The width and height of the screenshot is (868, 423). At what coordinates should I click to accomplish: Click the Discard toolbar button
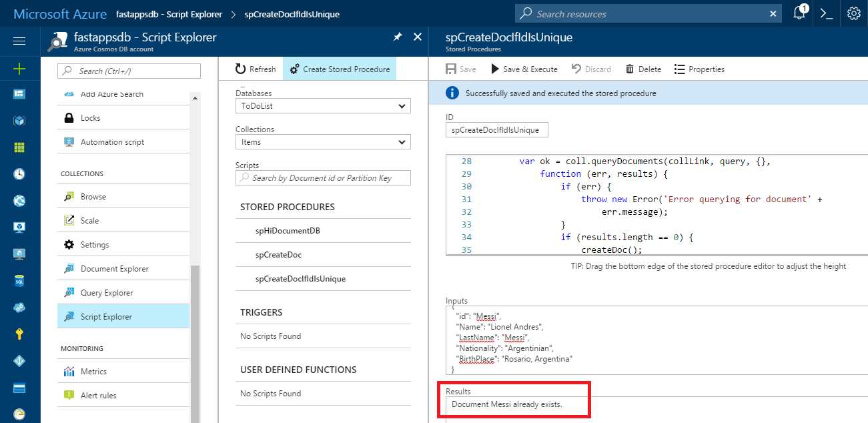tap(591, 69)
